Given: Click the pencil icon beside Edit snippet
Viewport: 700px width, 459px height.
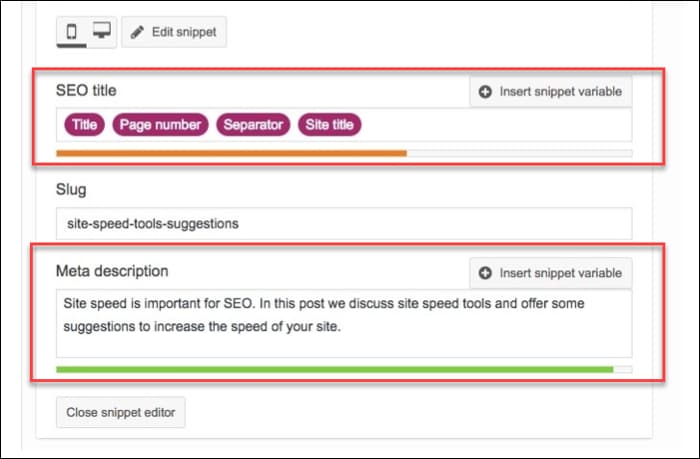Looking at the screenshot, I should [137, 32].
